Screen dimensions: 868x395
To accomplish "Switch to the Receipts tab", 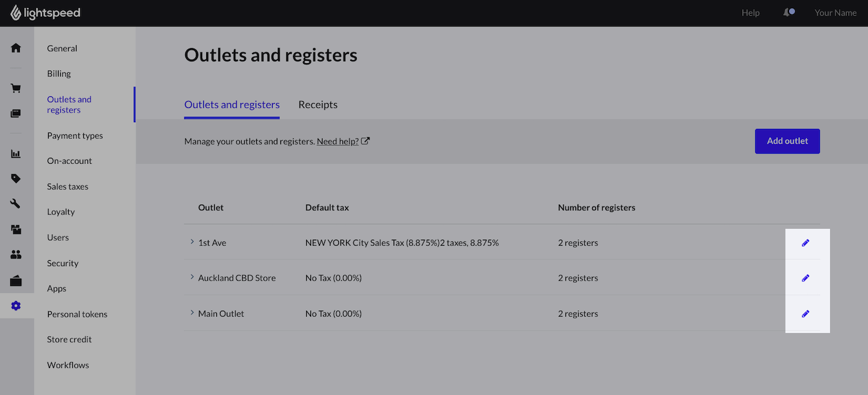I will click(x=318, y=105).
